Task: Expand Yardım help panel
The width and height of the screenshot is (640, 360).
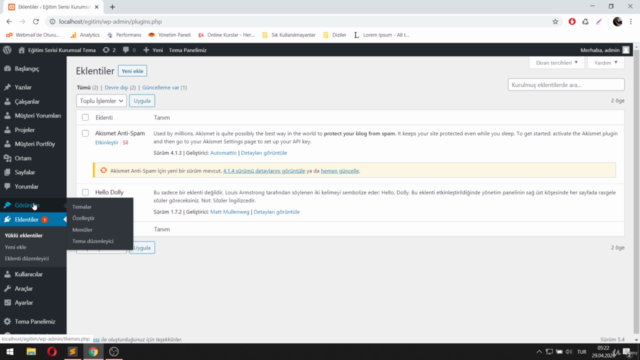Action: 606,63
